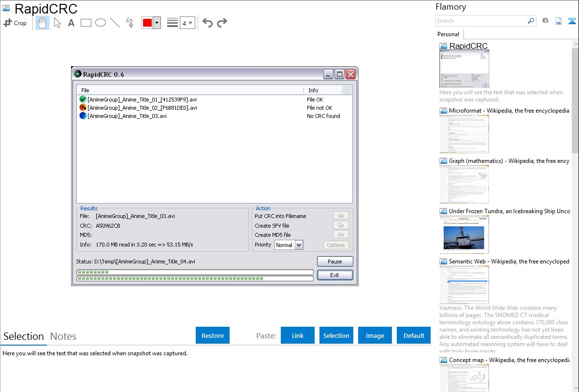Pick the rectangle shape tool

86,23
